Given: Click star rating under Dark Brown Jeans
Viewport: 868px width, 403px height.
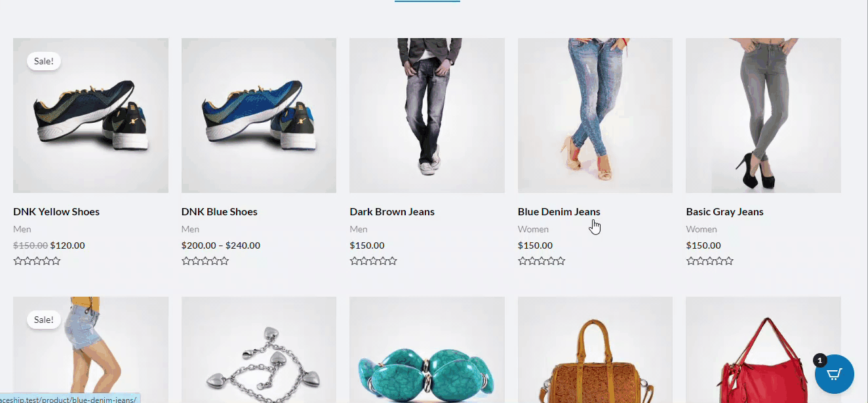Looking at the screenshot, I should [373, 261].
